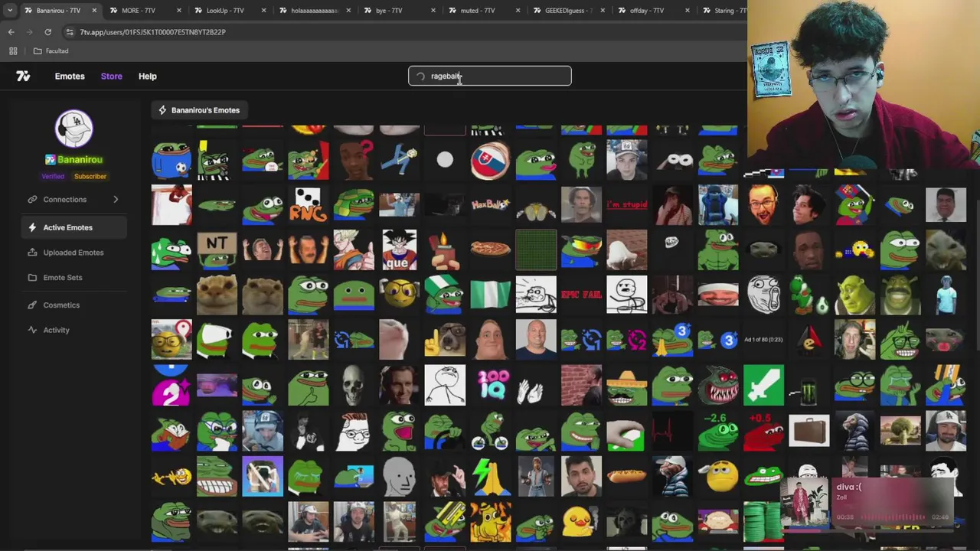980x551 pixels.
Task: Select the Nigeria flag emote
Action: point(490,295)
